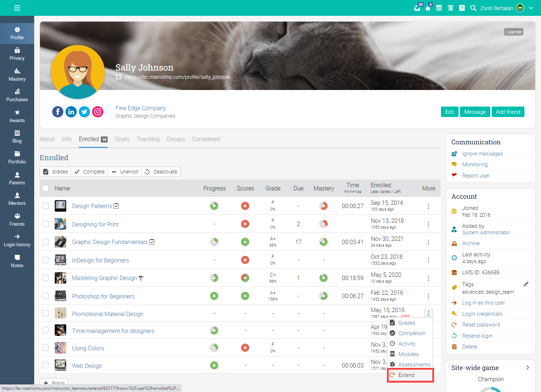The height and width of the screenshot is (392, 541).
Task: Collapse More menu for Promotional Material Design
Action: 428,314
